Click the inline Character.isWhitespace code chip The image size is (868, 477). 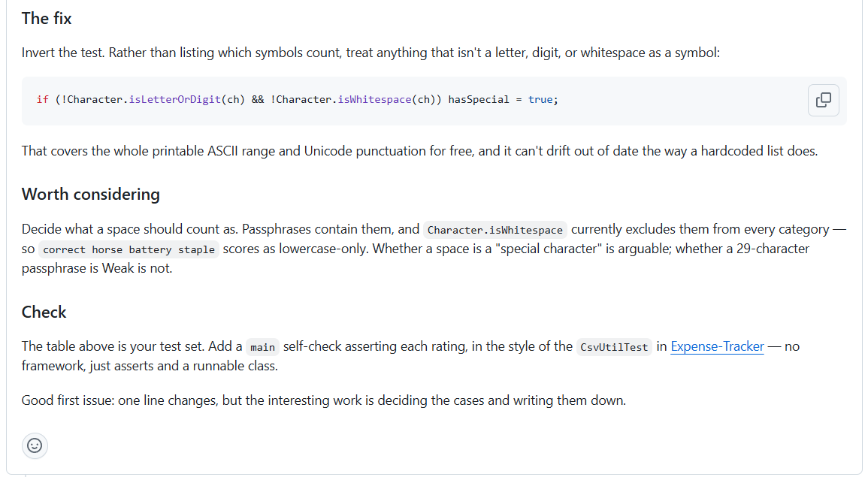[495, 230]
